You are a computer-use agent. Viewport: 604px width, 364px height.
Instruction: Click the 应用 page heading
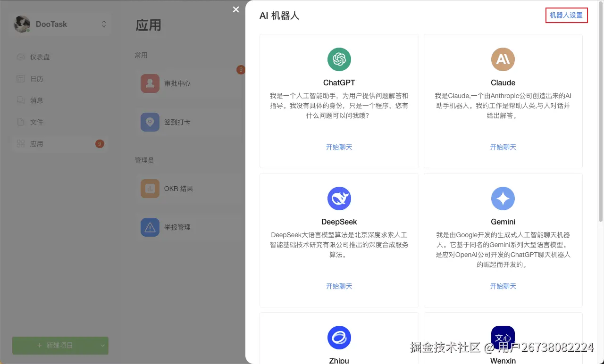pyautogui.click(x=149, y=25)
